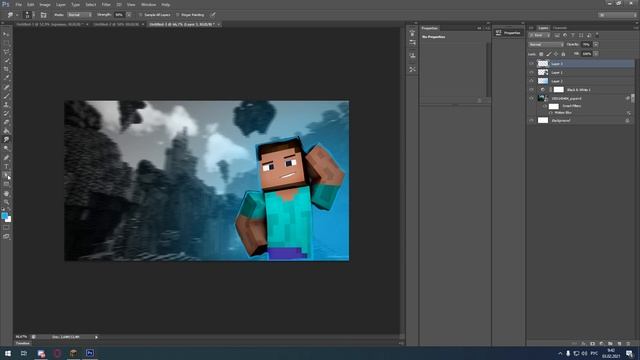
Task: Open the Fill slider arrow
Action: click(596, 54)
